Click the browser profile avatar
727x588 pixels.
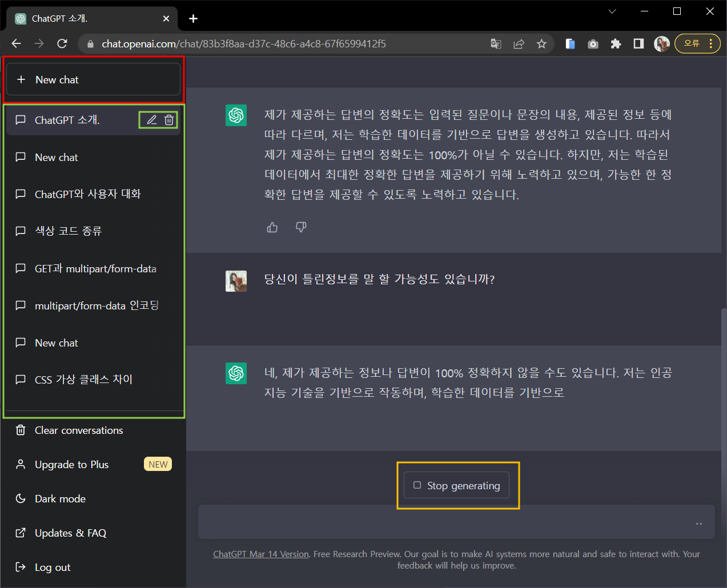pos(662,44)
